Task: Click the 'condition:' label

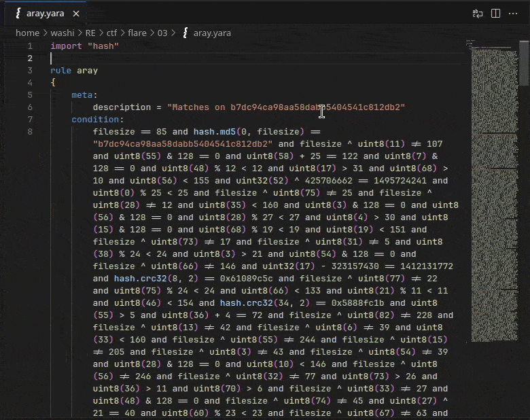Action: coord(98,120)
